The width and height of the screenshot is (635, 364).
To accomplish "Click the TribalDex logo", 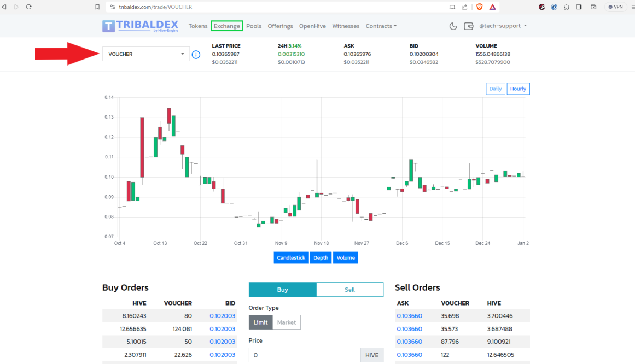I will (x=140, y=26).
